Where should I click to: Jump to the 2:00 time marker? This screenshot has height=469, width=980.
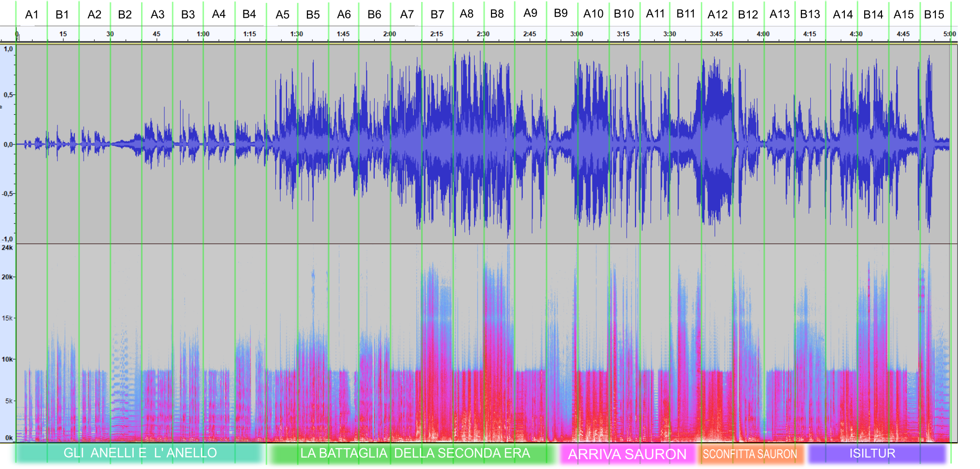390,34
